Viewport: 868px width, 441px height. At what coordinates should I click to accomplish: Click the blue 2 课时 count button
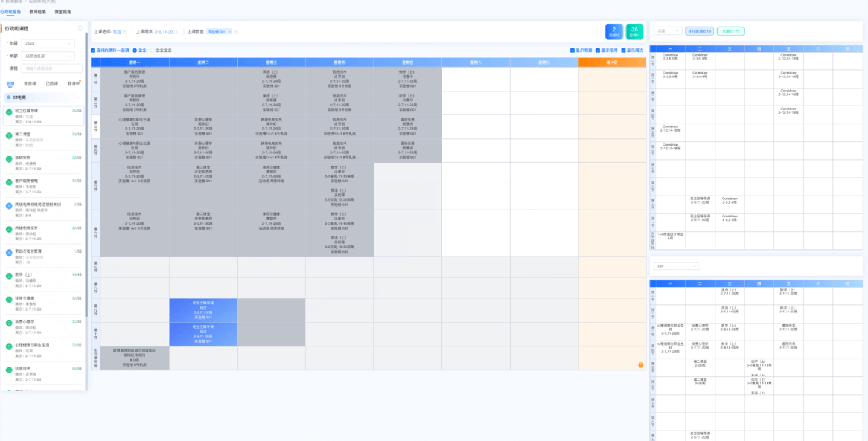[x=614, y=31]
